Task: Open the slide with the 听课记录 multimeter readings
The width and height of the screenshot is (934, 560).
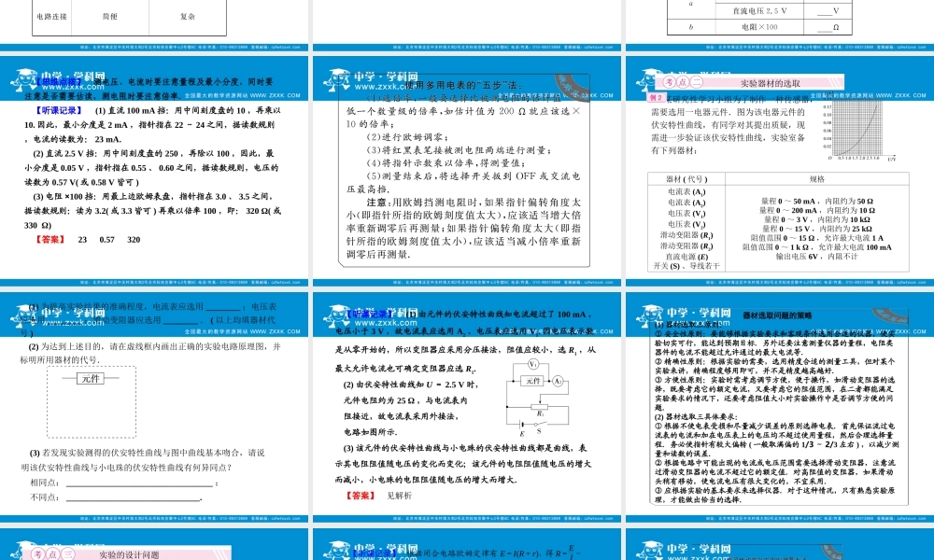Action: [154, 172]
